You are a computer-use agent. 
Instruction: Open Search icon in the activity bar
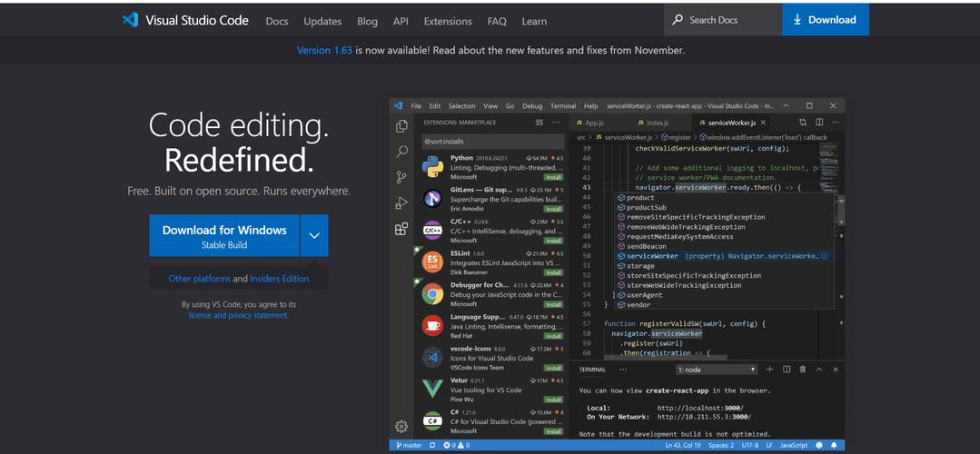[x=401, y=152]
